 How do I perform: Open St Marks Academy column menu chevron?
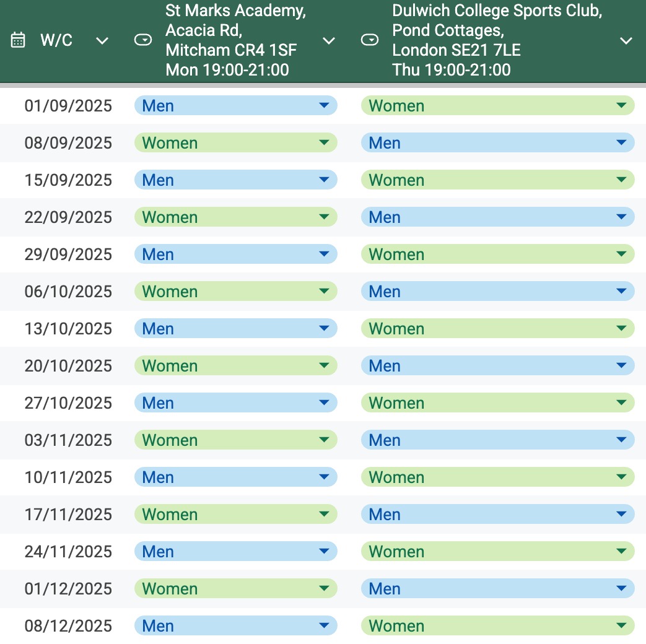[x=329, y=41]
